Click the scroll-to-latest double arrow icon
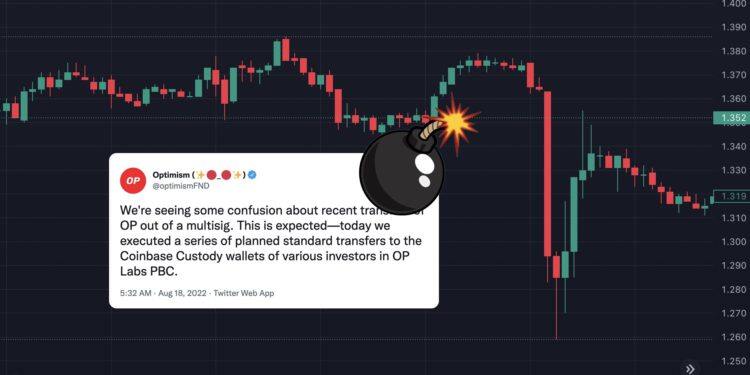The width and height of the screenshot is (750, 375). [x=690, y=368]
